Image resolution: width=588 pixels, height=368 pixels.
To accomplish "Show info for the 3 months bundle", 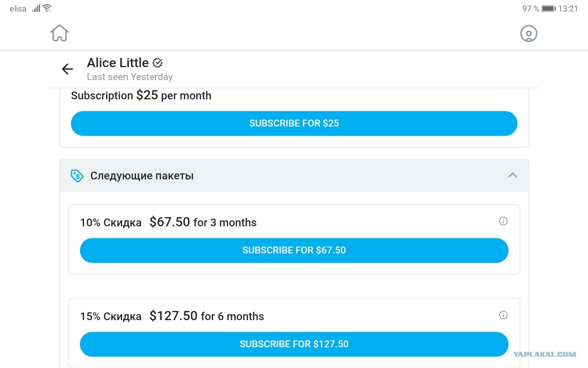I will pos(503,221).
